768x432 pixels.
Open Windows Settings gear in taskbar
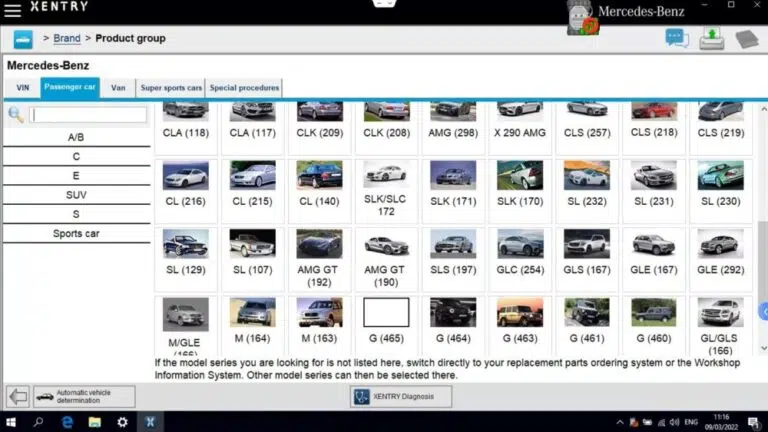click(x=122, y=422)
